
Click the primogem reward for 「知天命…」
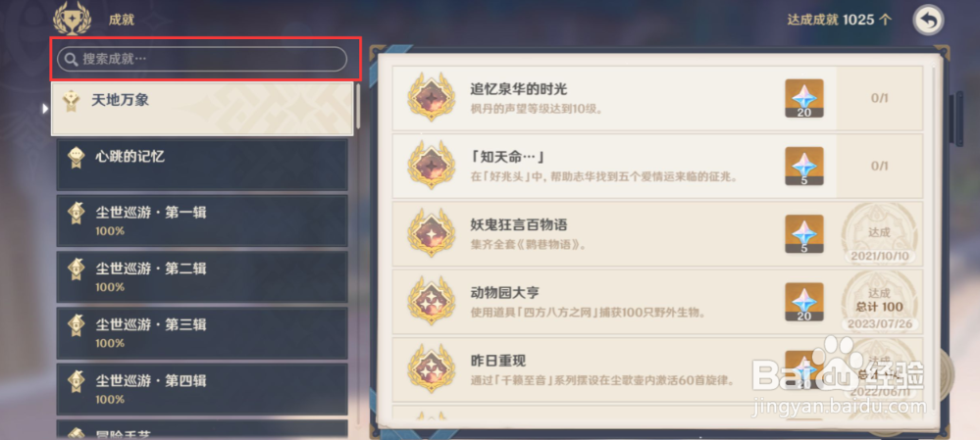[x=803, y=166]
